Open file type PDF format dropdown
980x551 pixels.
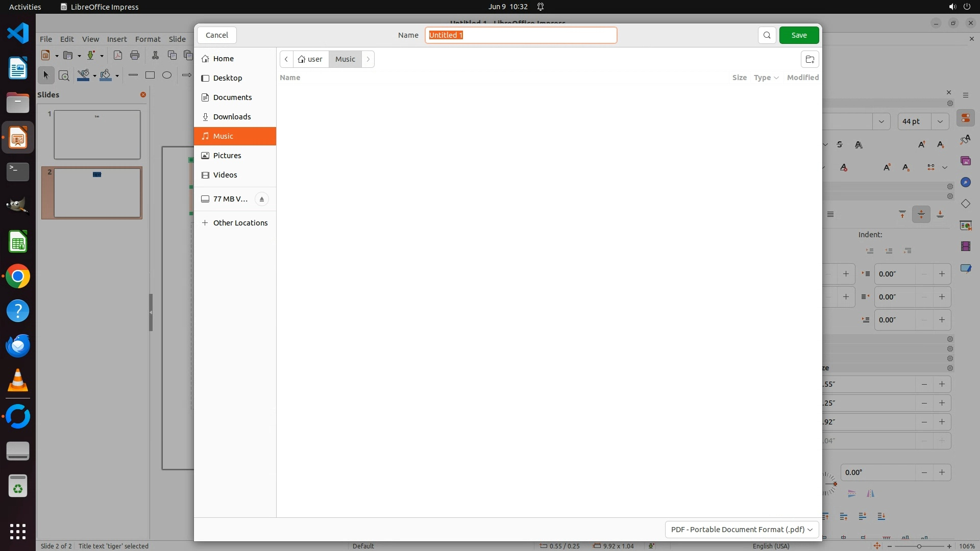click(742, 529)
